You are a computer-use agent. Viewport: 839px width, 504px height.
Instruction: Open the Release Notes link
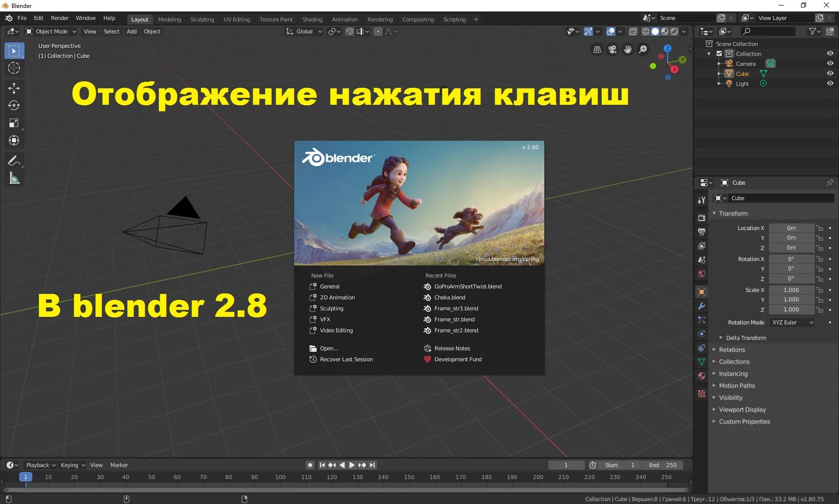[447, 348]
